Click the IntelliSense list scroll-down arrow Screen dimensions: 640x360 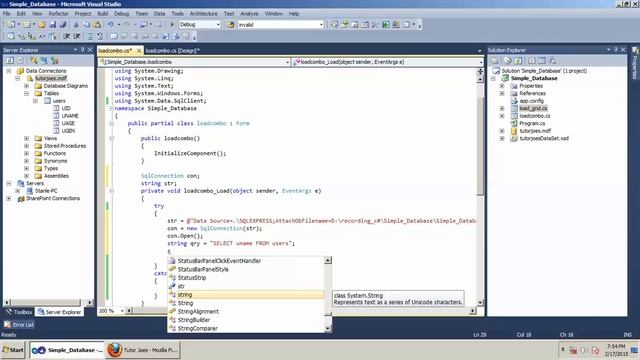coord(327,329)
